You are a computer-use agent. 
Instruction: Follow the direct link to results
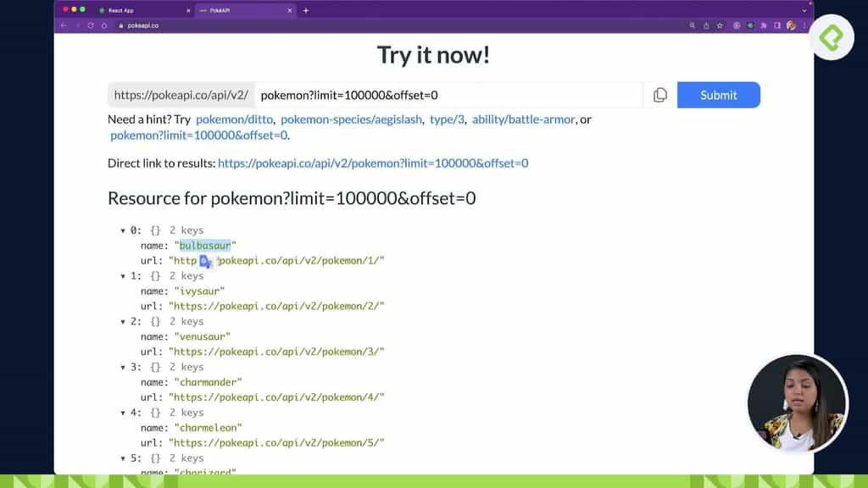(373, 163)
